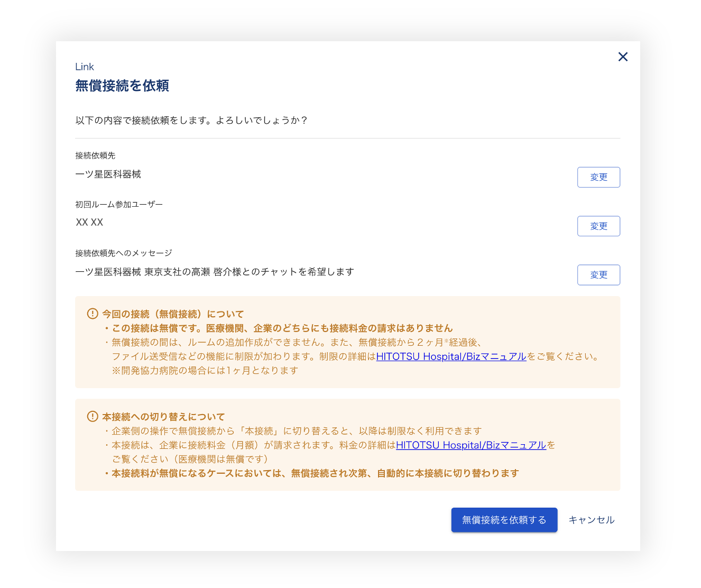Screen dimensions: 701x588
Task: Click the message text mentioning 高瀬 啓介様
Action: (215, 272)
